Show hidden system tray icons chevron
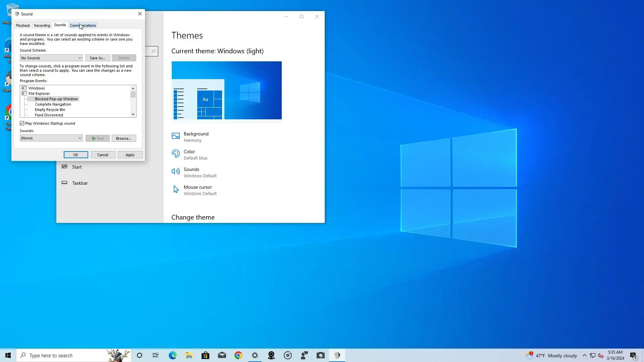Screen dimensions: 644x362 tap(584, 355)
